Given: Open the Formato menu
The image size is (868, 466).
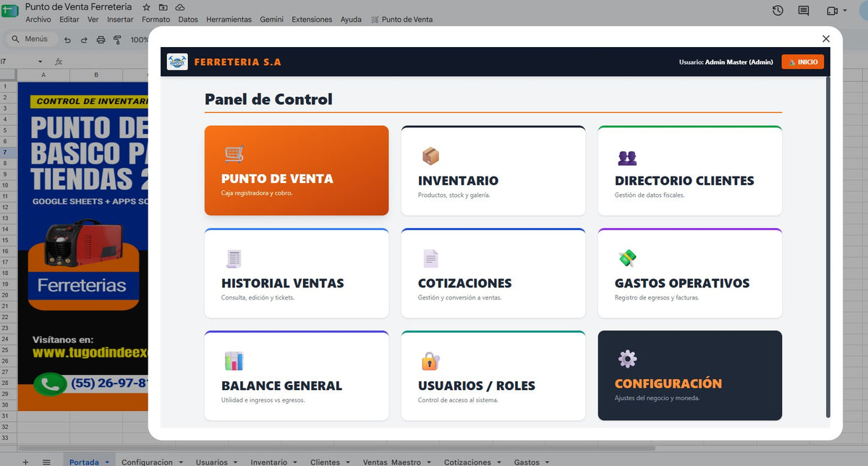Looking at the screenshot, I should coord(156,20).
